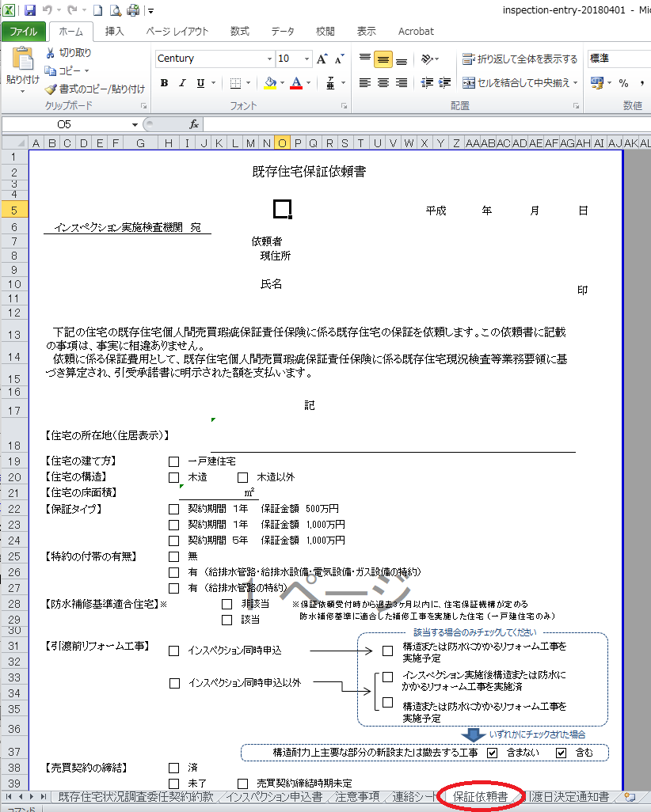The image size is (651, 812).
Task: Click セルを結合して中央揃え merge button
Action: click(520, 83)
